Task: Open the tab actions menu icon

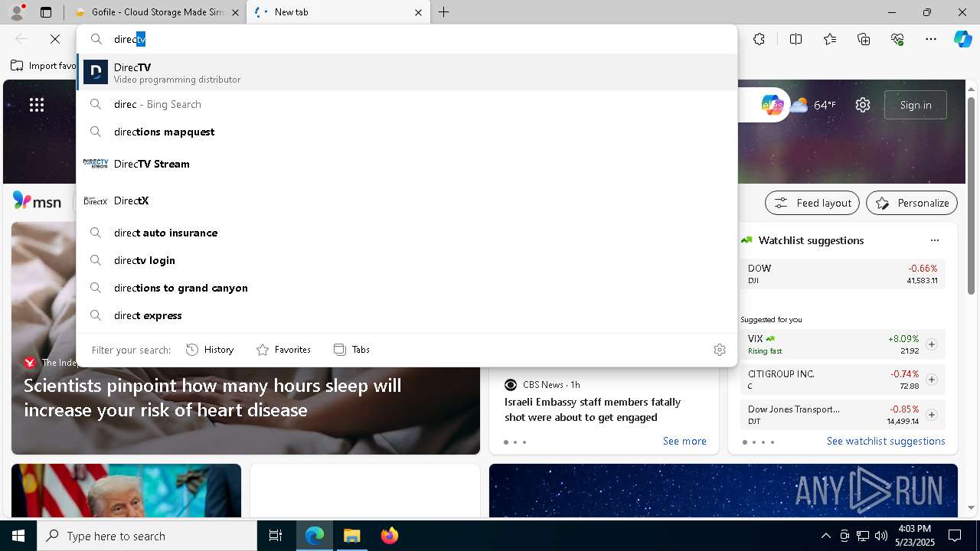Action: click(x=46, y=12)
